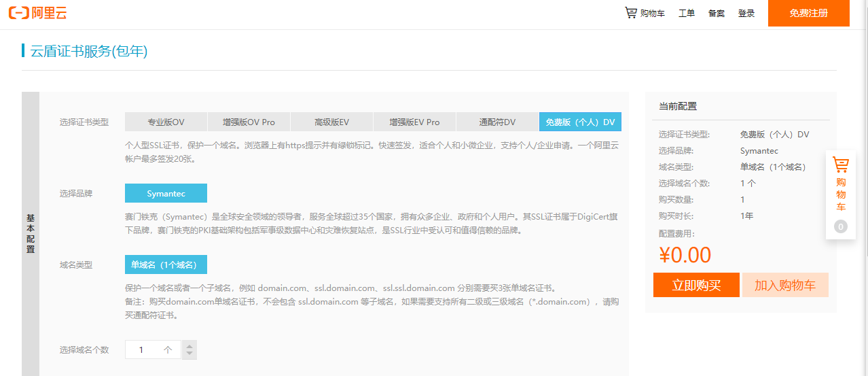This screenshot has width=868, height=376.
Task: Click the cart count badge showing 0
Action: pos(841,226)
